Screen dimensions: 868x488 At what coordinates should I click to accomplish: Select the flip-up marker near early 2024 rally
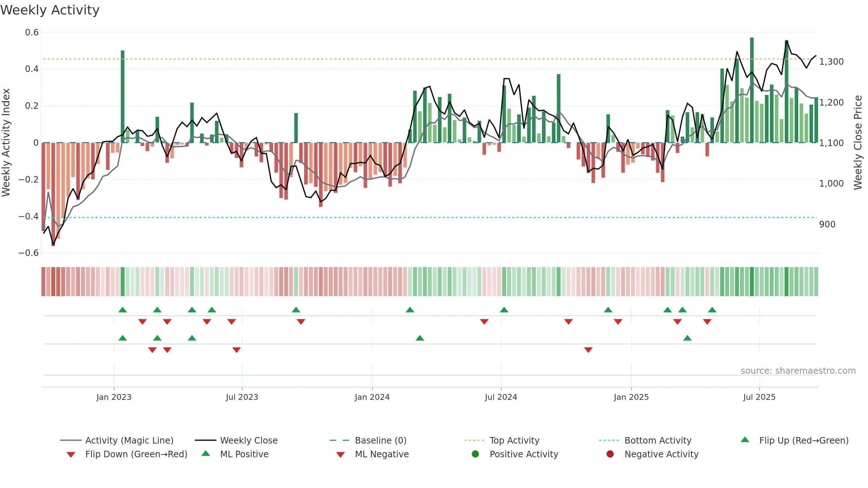click(410, 310)
